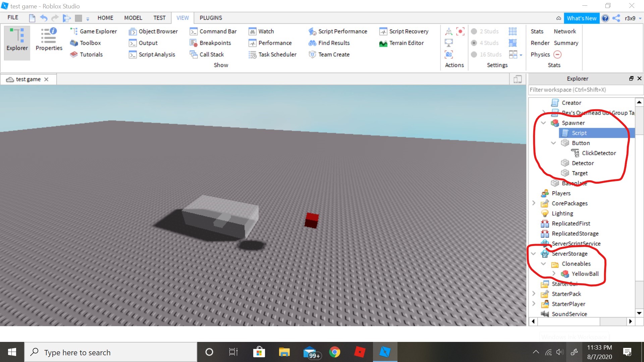
Task: Close the test game tab
Action: coord(46,79)
